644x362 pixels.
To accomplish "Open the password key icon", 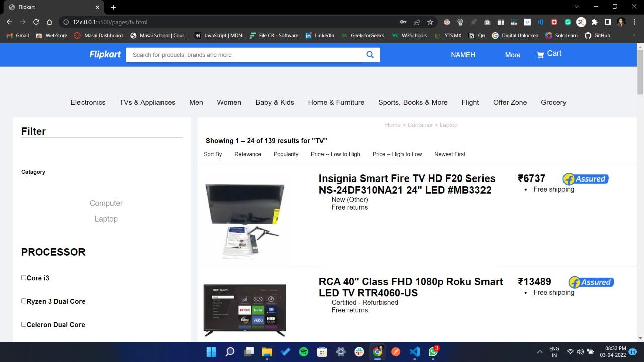I will pos(403,22).
